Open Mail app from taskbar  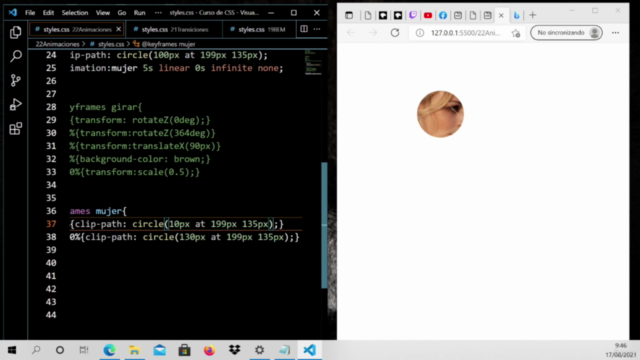pos(160,350)
